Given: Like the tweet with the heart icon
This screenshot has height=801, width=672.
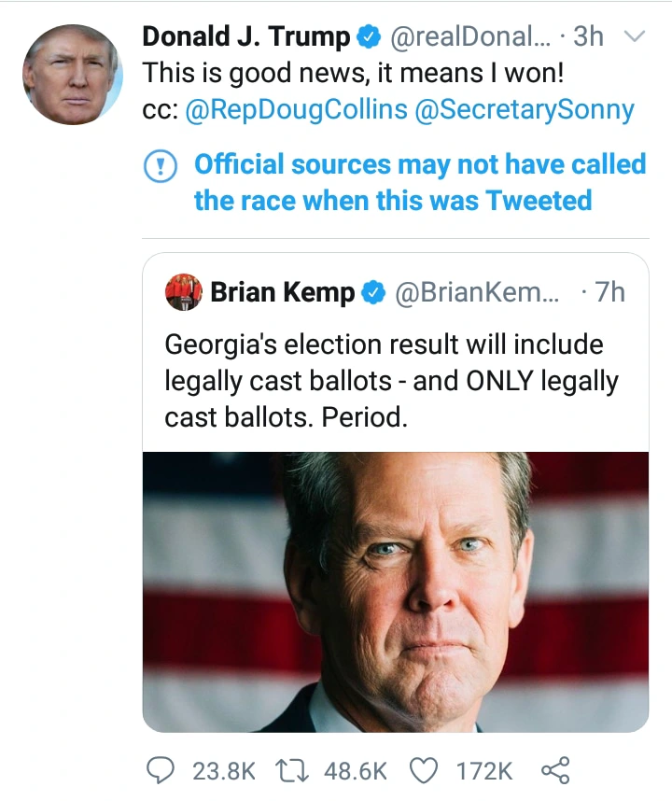Looking at the screenshot, I should 425,770.
